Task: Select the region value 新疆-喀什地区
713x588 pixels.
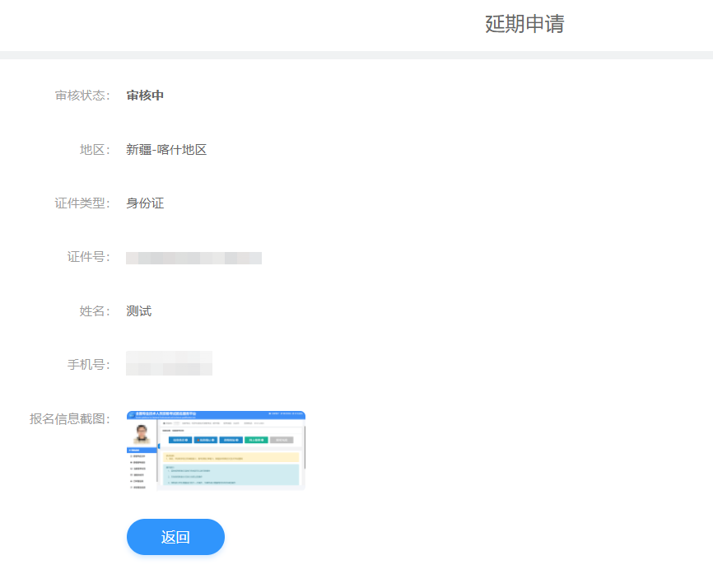Action: click(x=167, y=149)
